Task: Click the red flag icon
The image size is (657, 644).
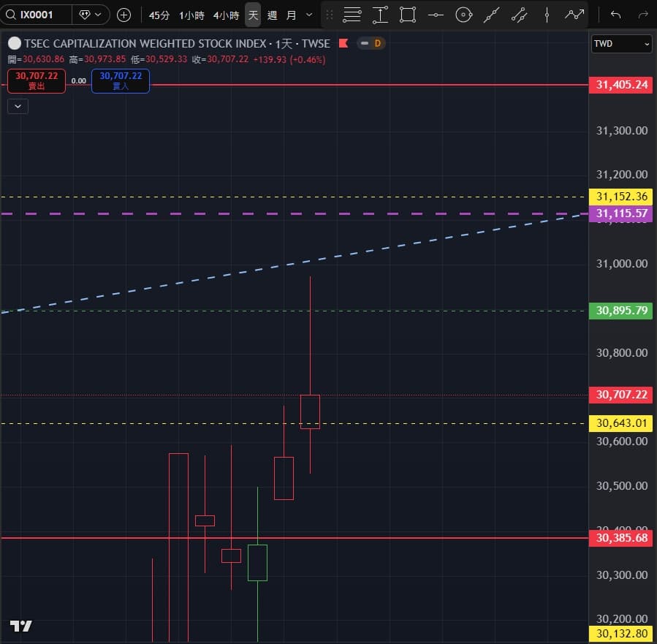Action: pos(343,43)
